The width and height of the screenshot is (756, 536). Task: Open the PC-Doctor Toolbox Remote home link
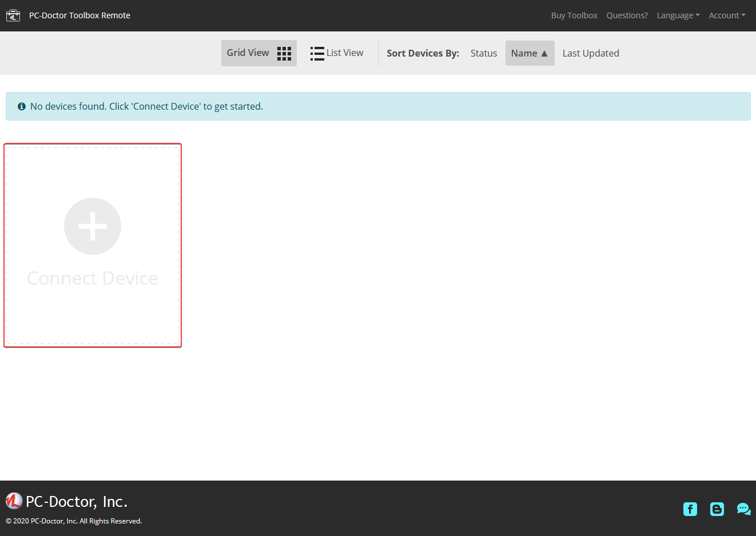[x=79, y=15]
